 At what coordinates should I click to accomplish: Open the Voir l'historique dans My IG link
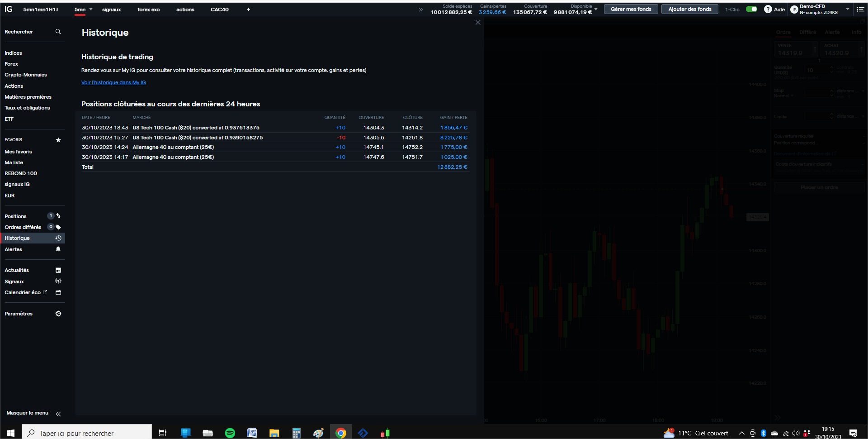coord(113,82)
